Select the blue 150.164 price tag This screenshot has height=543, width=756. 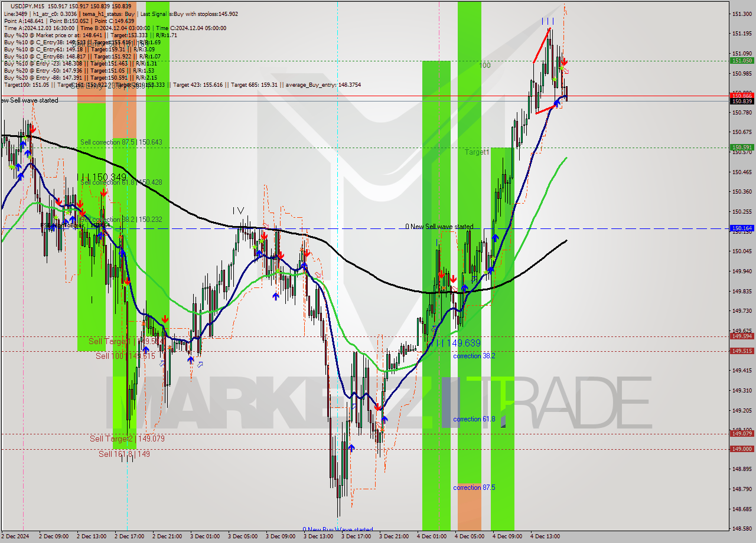tap(742, 228)
